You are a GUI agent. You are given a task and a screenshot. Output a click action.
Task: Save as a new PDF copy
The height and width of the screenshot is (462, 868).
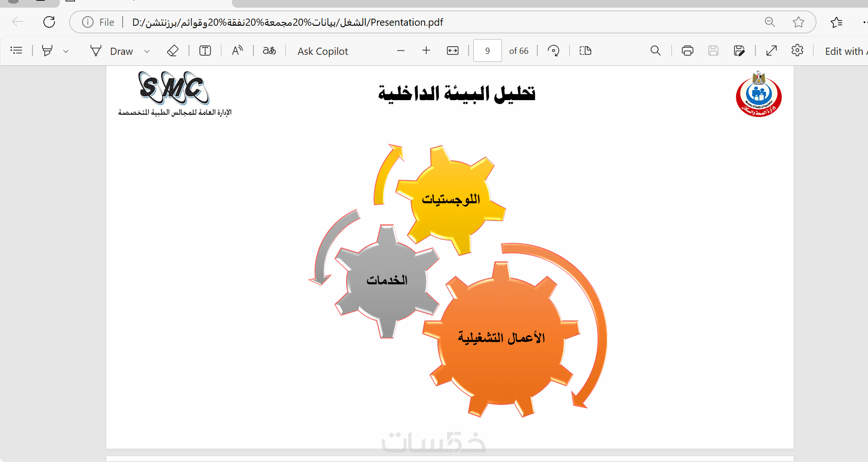tap(739, 51)
